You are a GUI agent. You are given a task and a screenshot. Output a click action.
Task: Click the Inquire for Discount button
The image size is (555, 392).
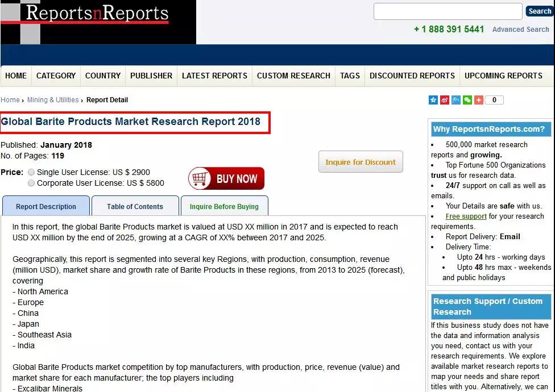(x=361, y=162)
